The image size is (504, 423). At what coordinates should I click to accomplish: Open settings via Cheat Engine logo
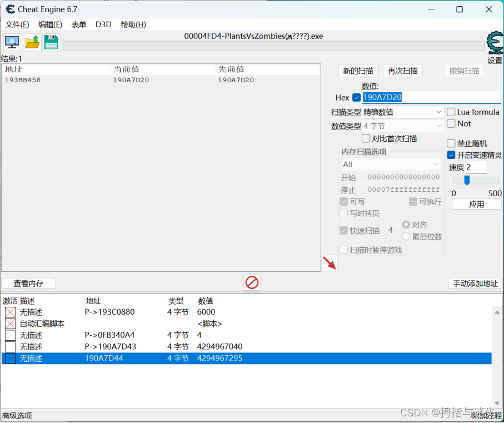coord(495,43)
